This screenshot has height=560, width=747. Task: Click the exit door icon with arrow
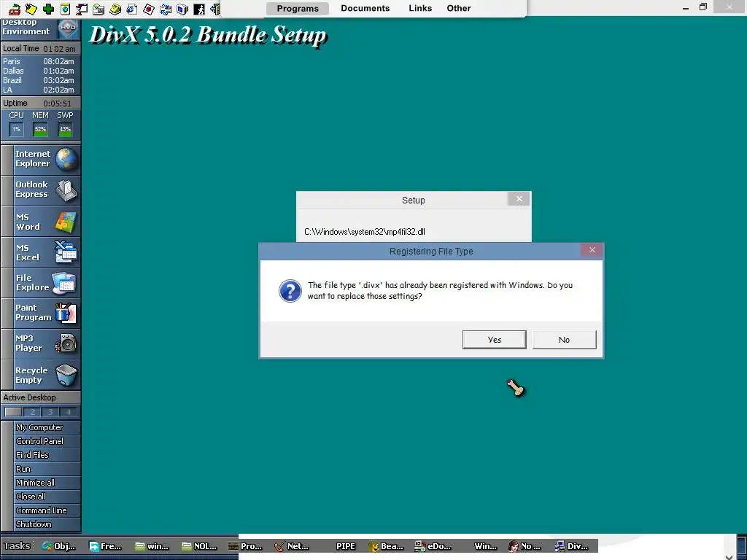215,9
